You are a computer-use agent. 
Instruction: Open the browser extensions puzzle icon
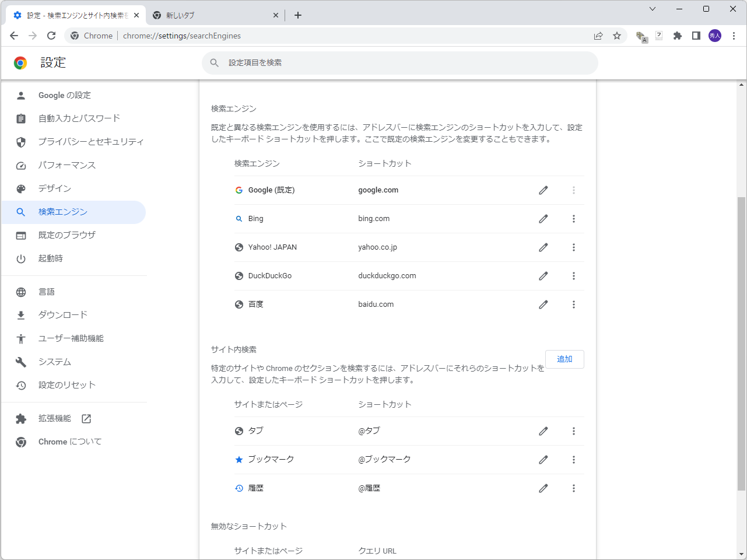[x=677, y=36]
